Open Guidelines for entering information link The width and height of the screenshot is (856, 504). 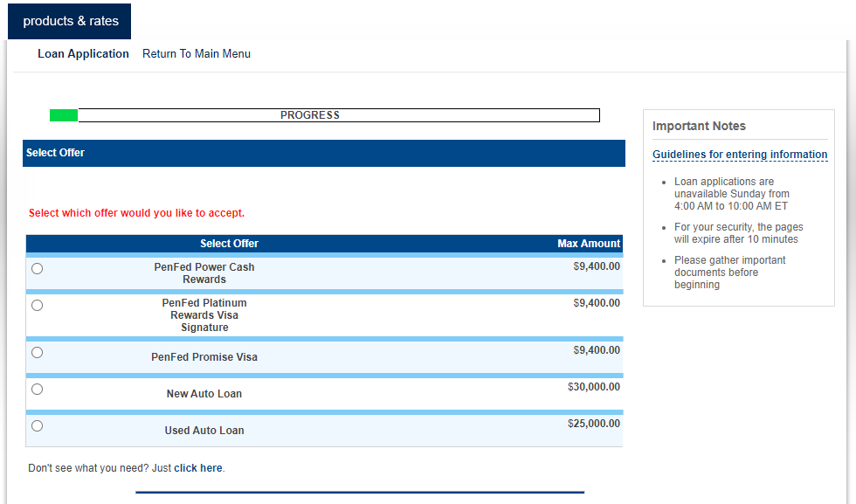point(739,155)
